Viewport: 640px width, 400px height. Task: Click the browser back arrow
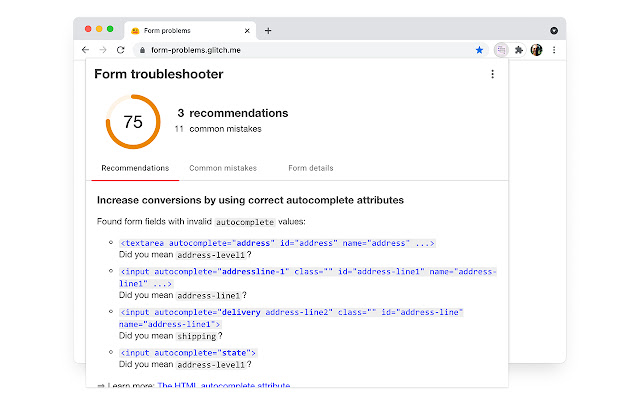coord(85,49)
